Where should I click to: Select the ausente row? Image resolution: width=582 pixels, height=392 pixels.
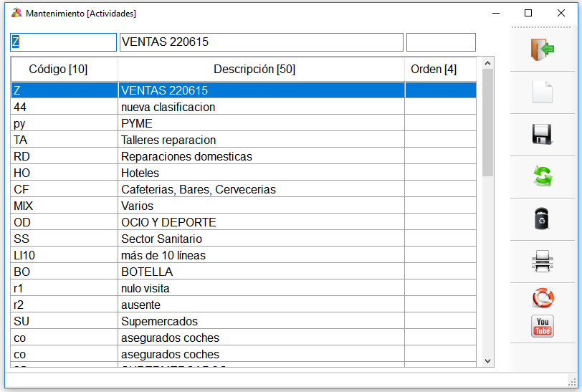click(x=244, y=305)
